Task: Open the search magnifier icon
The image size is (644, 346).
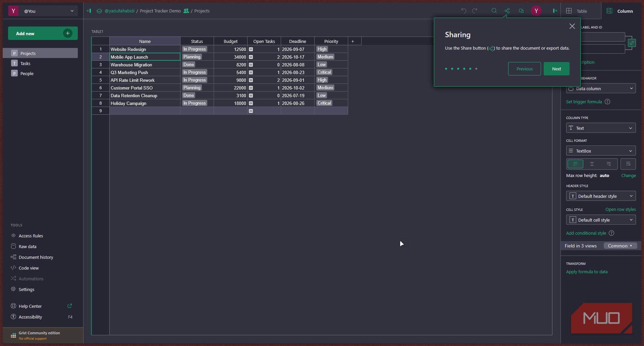Action: pos(494,11)
